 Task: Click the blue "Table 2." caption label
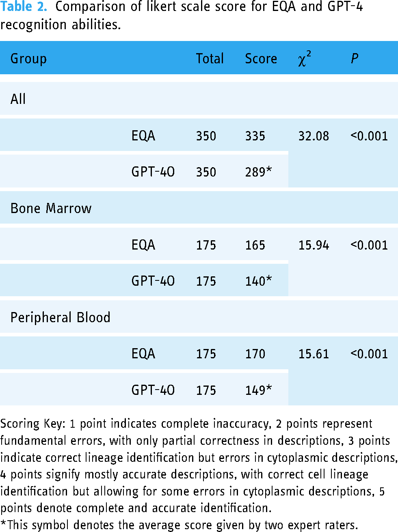(x=24, y=7)
